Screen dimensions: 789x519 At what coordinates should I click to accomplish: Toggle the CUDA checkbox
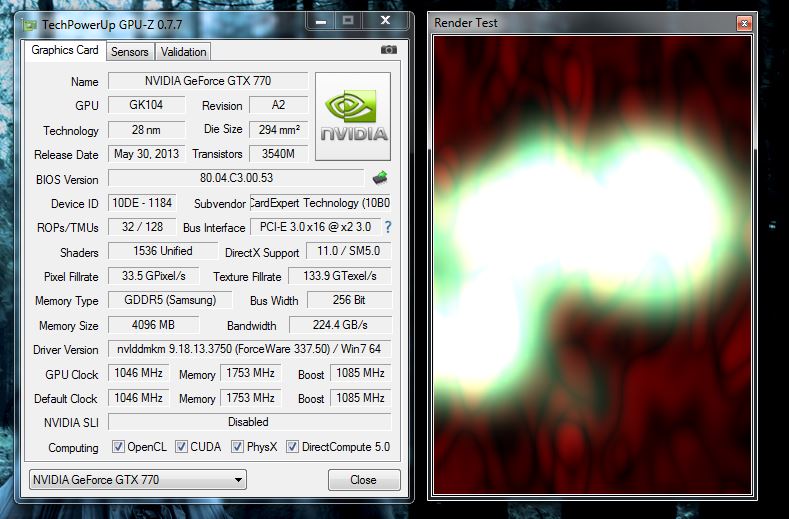click(181, 447)
